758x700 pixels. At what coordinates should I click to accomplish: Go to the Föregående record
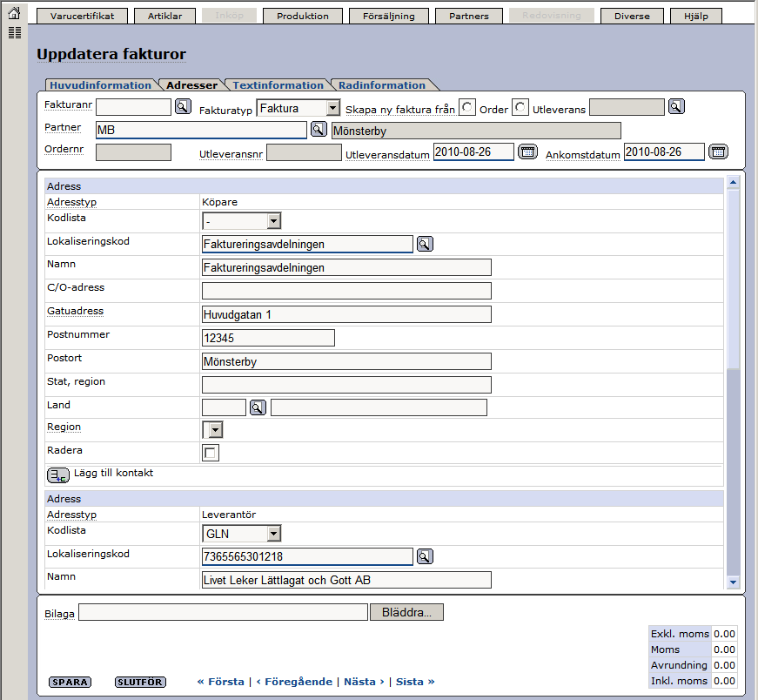pos(294,682)
